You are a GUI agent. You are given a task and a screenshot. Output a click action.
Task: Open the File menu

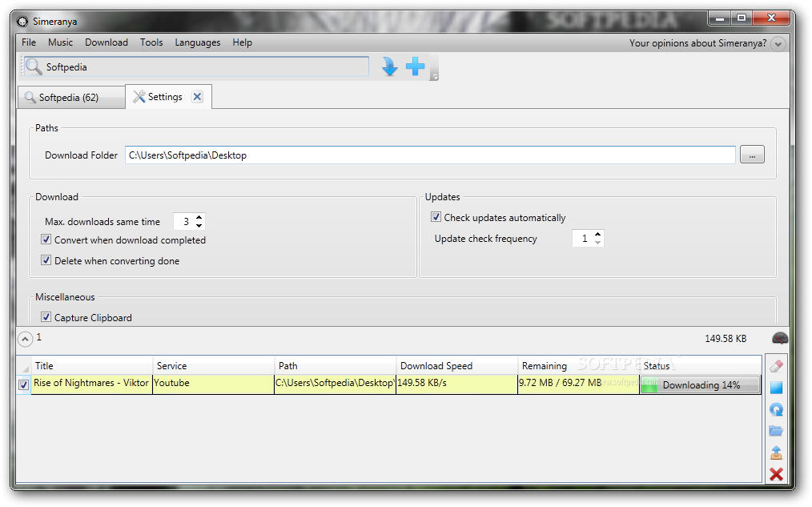coord(29,42)
